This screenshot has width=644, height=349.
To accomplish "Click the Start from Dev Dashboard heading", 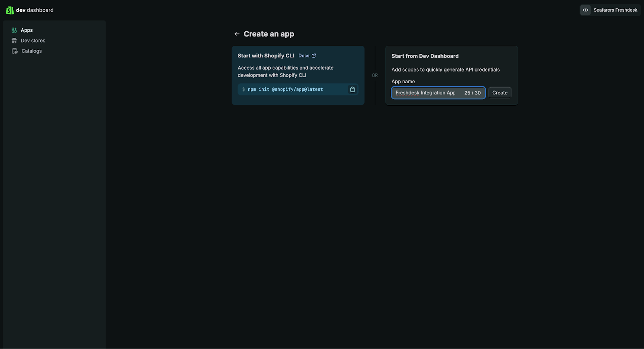I will point(425,56).
